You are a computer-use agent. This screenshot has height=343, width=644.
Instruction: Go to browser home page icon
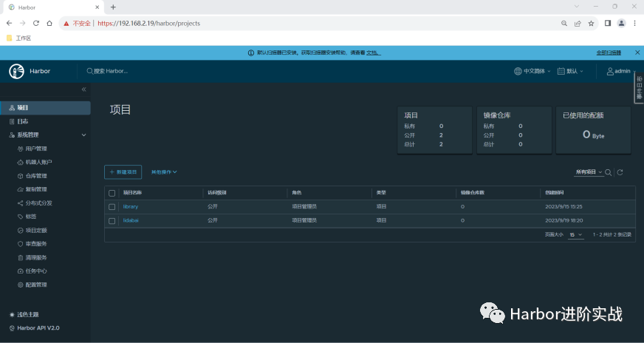click(x=49, y=24)
